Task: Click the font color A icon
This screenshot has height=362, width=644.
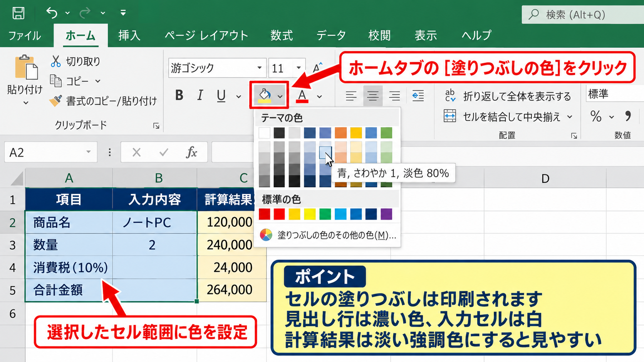Action: point(302,95)
